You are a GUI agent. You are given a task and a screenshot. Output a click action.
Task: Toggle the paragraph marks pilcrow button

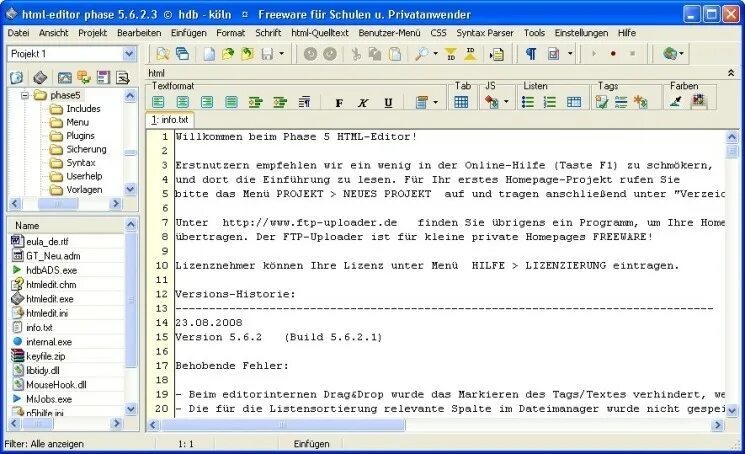531,54
